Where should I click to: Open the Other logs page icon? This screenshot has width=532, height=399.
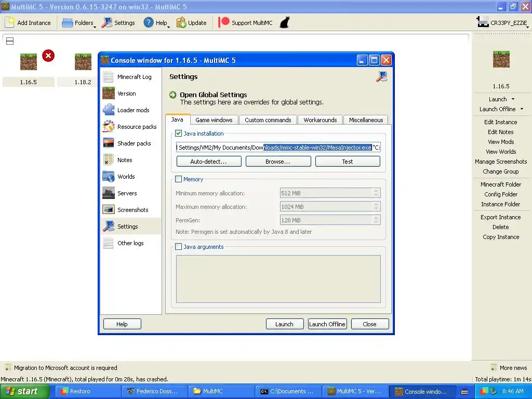(108, 243)
